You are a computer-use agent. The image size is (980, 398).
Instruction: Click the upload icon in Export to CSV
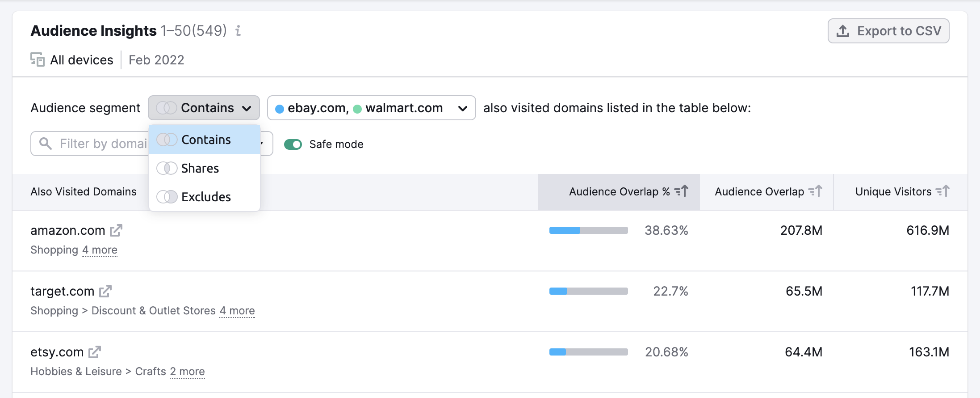click(843, 31)
